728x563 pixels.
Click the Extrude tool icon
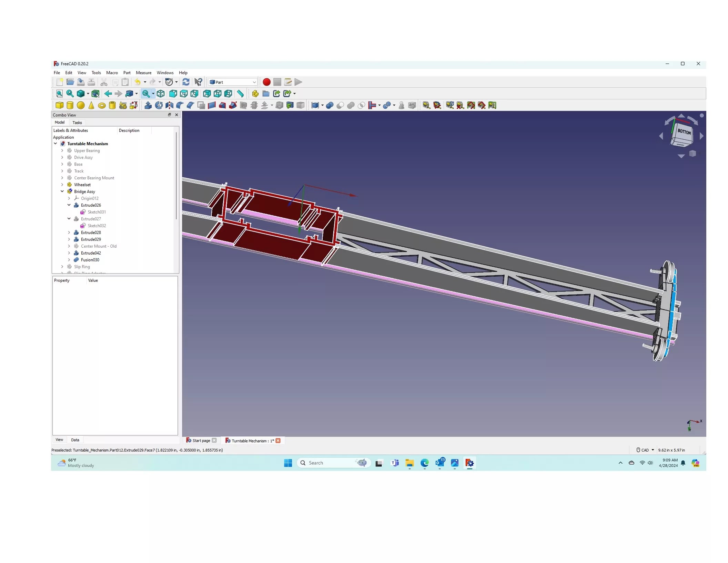tap(148, 106)
